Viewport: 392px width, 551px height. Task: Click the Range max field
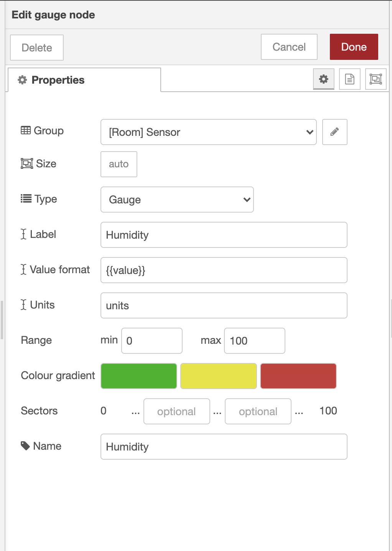tap(254, 341)
